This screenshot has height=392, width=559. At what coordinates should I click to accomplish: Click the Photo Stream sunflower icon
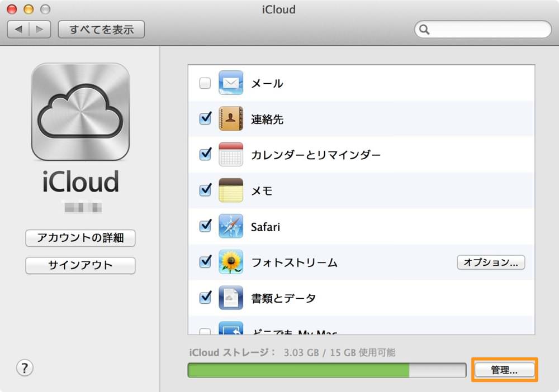(x=231, y=262)
